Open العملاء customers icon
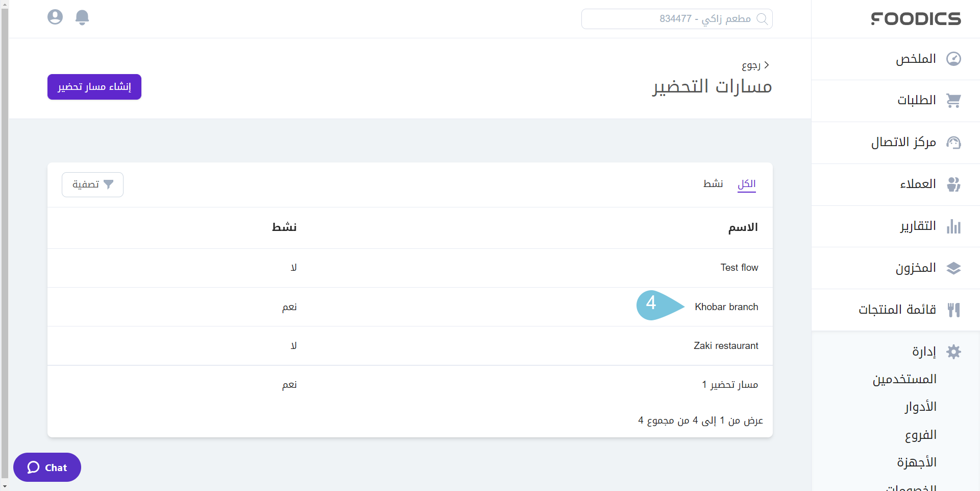Image resolution: width=980 pixels, height=491 pixels. click(x=953, y=184)
